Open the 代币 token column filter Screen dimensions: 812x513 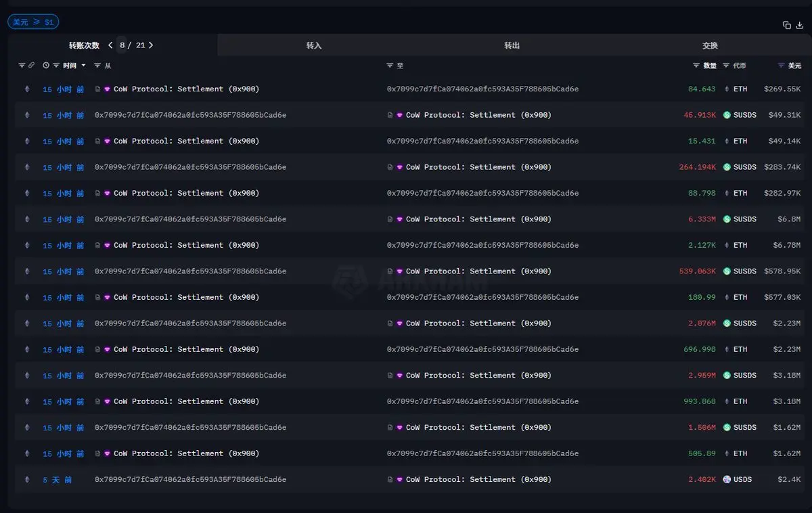click(x=726, y=66)
